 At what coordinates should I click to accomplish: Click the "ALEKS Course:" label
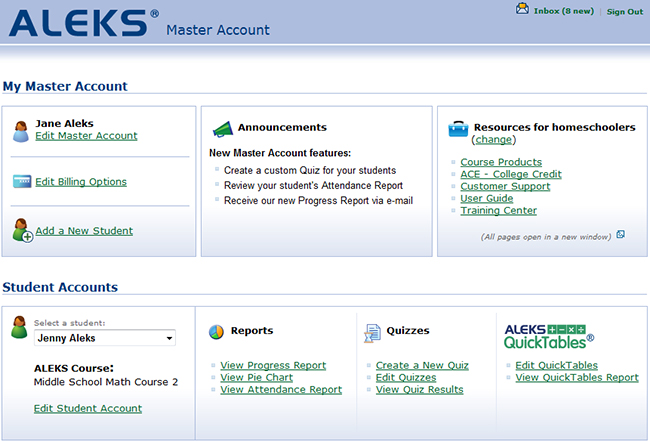point(74,368)
